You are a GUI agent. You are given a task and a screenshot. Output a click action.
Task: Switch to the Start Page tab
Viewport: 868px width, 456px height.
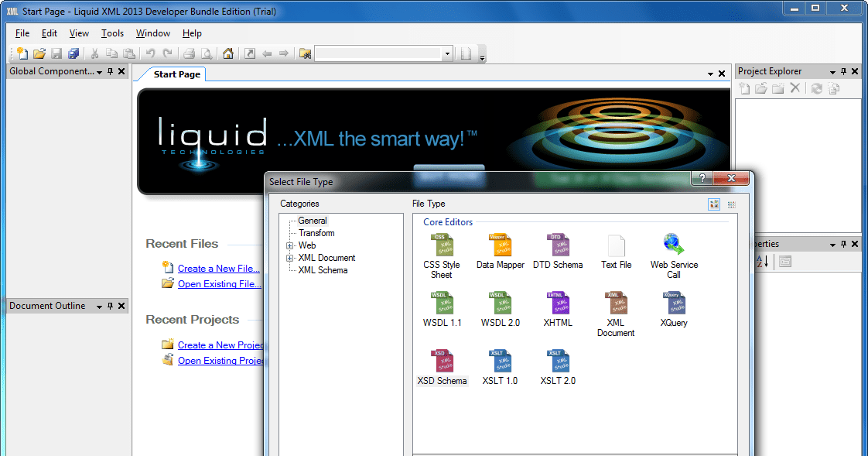tap(176, 74)
